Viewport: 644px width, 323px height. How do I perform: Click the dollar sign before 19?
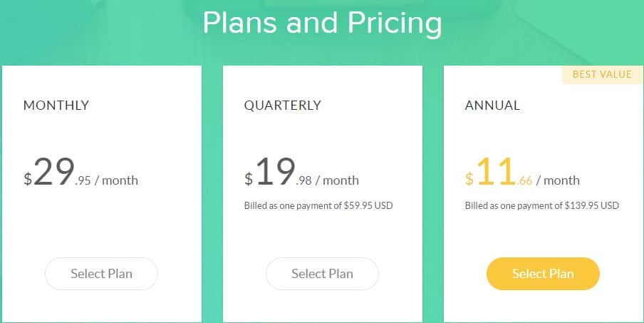tap(249, 179)
